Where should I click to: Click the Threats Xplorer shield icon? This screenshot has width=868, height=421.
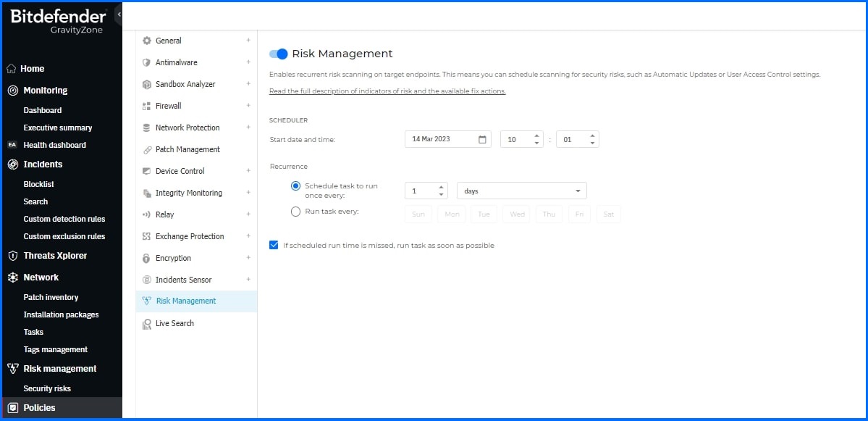point(13,256)
